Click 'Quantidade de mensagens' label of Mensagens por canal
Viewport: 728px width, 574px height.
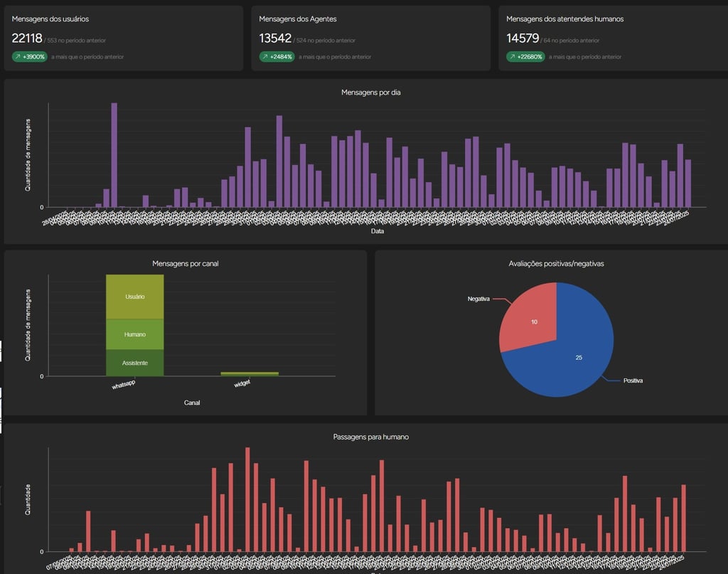28,325
